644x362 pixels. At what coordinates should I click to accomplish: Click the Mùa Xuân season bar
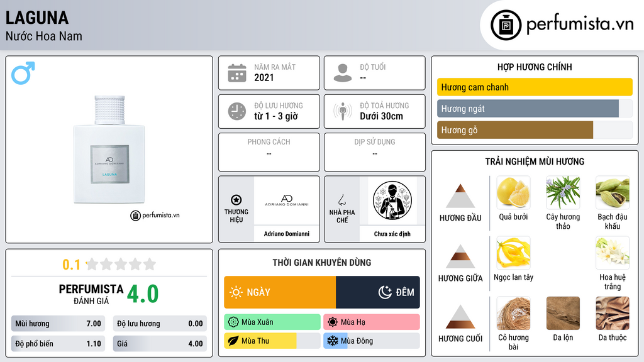tap(272, 322)
